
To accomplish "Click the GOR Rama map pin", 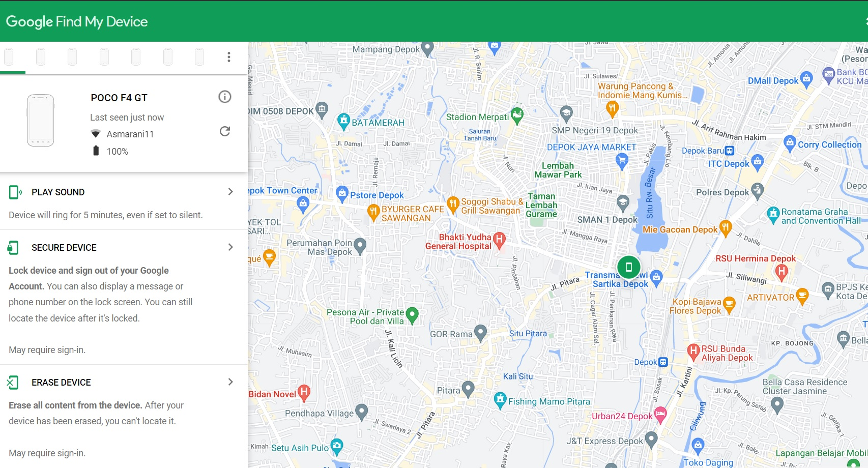I will coord(480,333).
